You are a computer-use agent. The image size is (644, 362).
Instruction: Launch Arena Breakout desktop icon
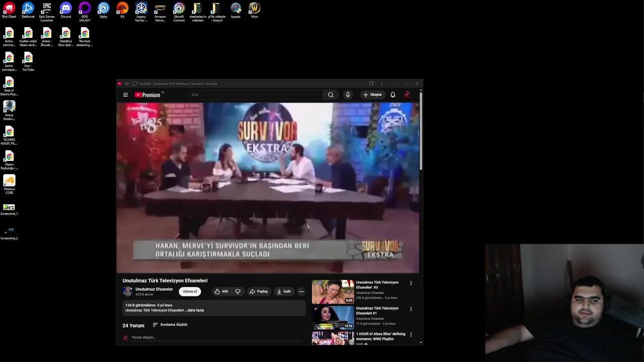pos(9,111)
